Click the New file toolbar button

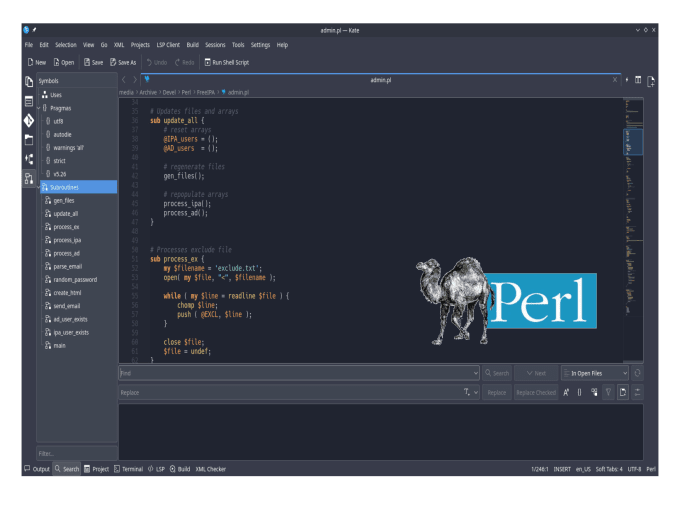(x=36, y=62)
